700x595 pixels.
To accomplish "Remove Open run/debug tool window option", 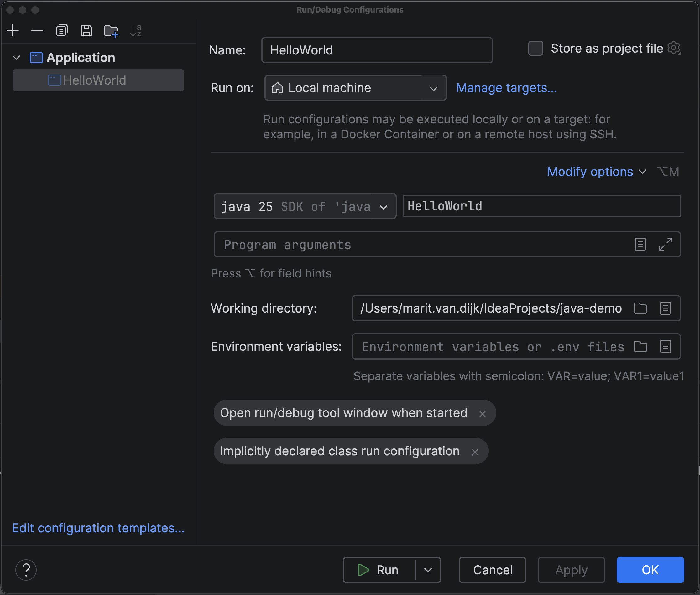I will click(x=482, y=414).
